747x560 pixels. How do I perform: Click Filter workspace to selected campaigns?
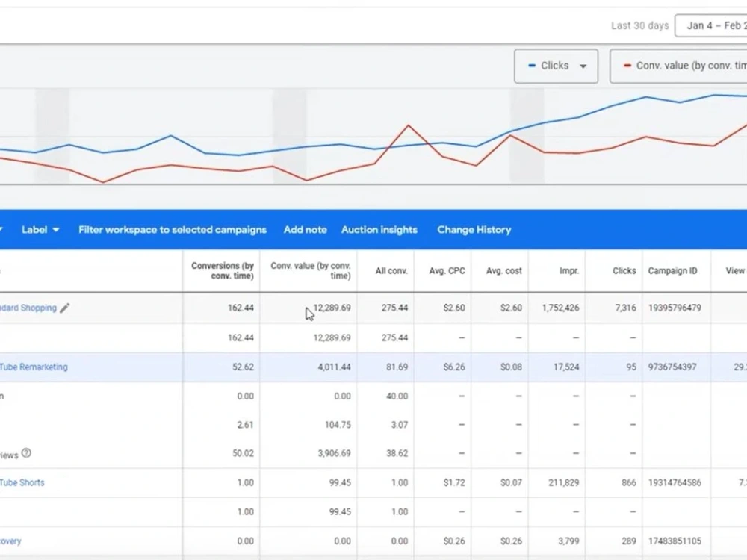tap(173, 230)
